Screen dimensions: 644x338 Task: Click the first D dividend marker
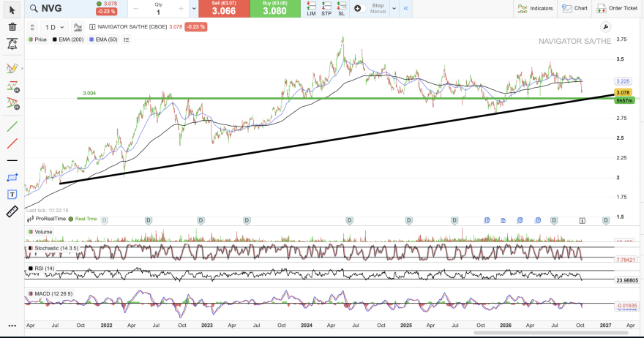coord(105,220)
